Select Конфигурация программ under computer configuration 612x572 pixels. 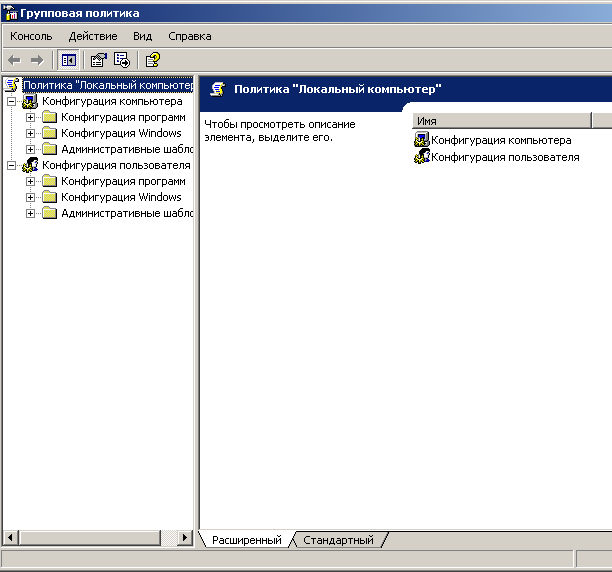click(x=123, y=117)
